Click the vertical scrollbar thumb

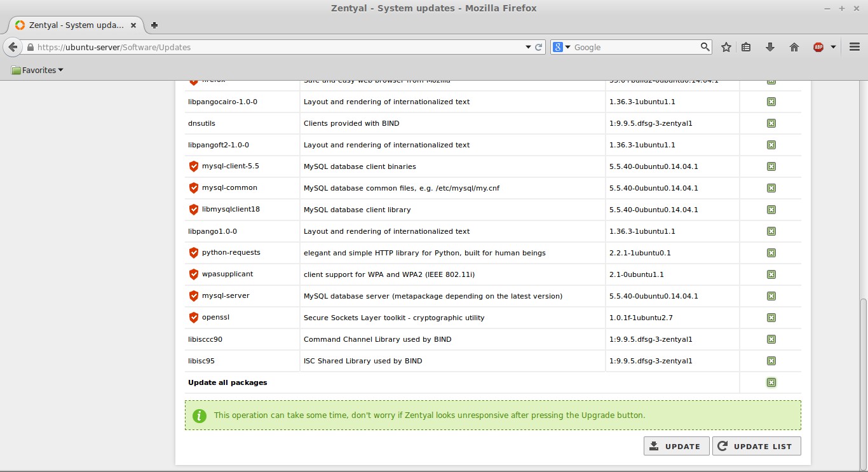[x=862, y=383]
